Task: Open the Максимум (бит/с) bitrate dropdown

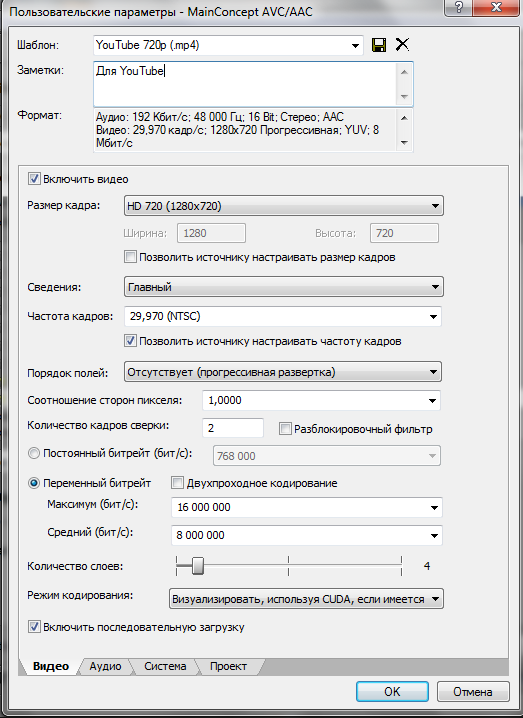Action: point(306,507)
